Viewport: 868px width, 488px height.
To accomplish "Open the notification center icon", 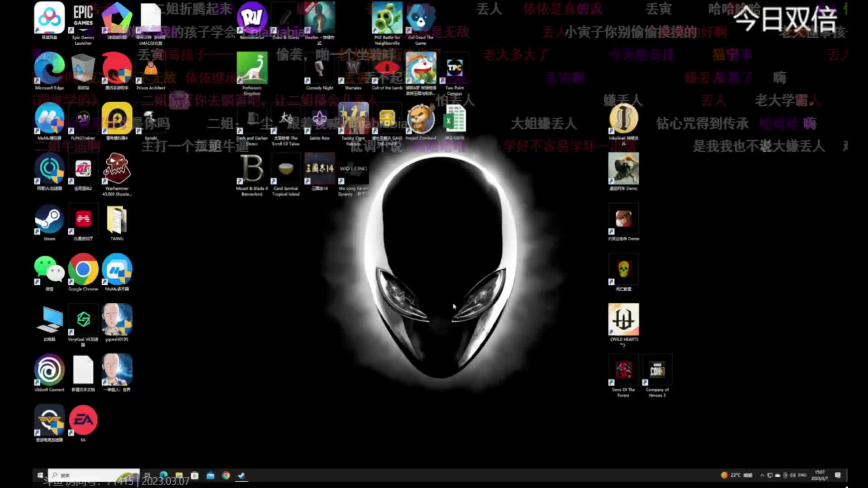I will coord(838,475).
